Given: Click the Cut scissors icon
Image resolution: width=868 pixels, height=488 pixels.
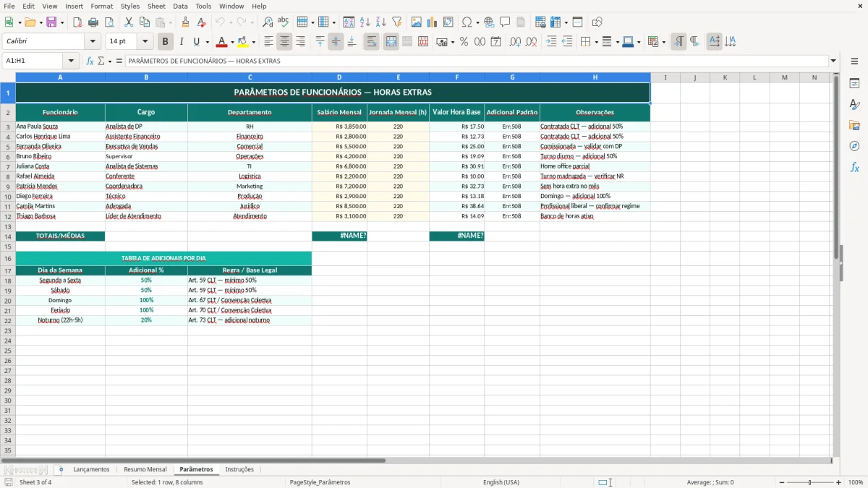Looking at the screenshot, I should [x=129, y=22].
